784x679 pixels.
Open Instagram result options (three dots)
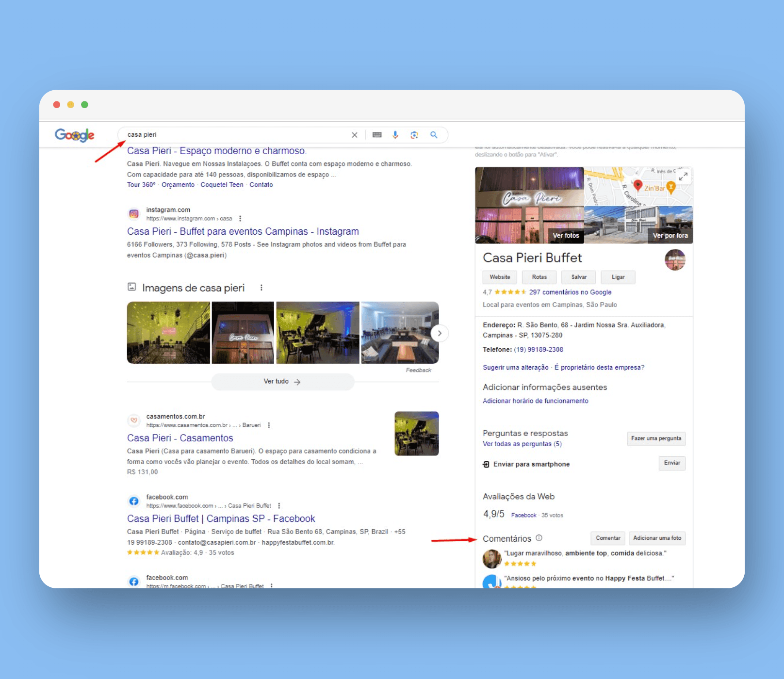tap(240, 219)
